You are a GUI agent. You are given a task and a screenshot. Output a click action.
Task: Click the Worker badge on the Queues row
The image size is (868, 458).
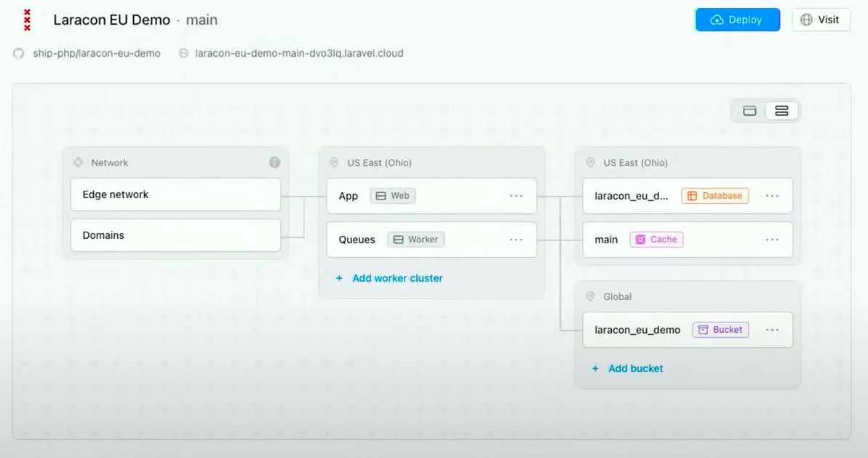pos(415,240)
